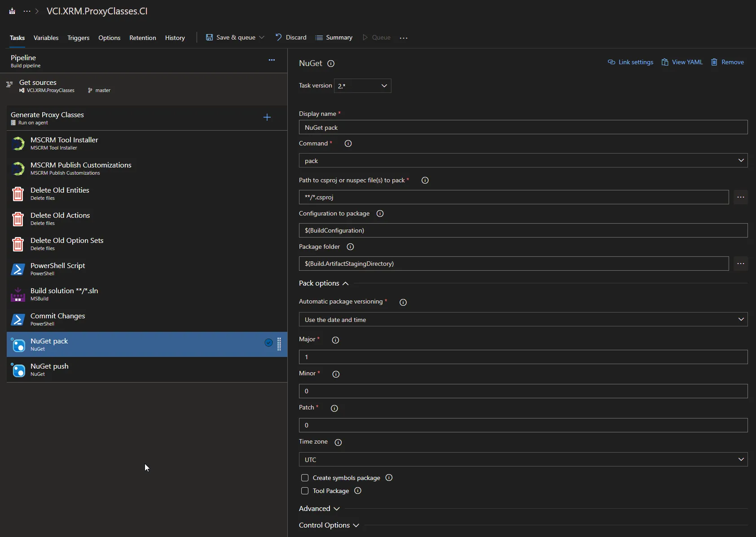
Task: Open the Task version dropdown
Action: (x=362, y=86)
